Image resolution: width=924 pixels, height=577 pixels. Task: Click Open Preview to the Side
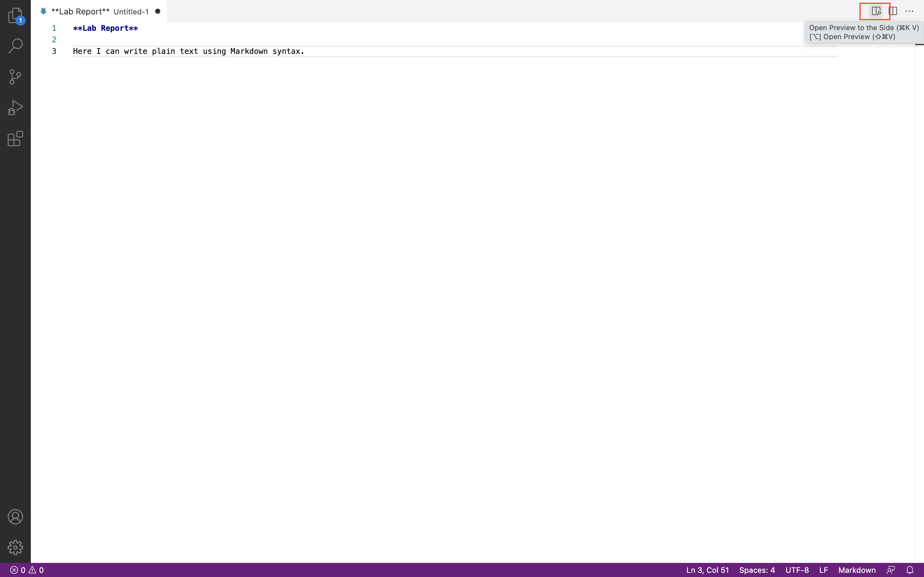(x=876, y=11)
